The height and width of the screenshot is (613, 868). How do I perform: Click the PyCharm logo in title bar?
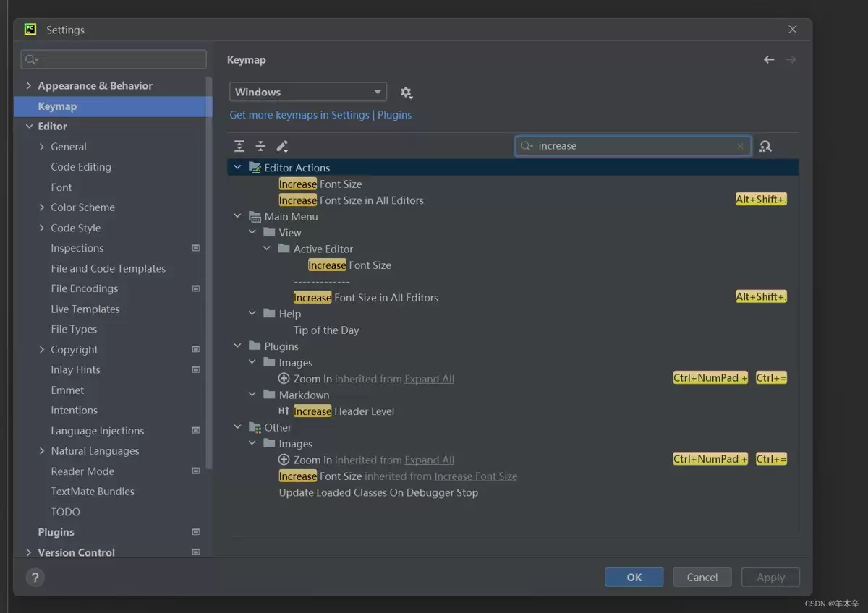(x=30, y=30)
